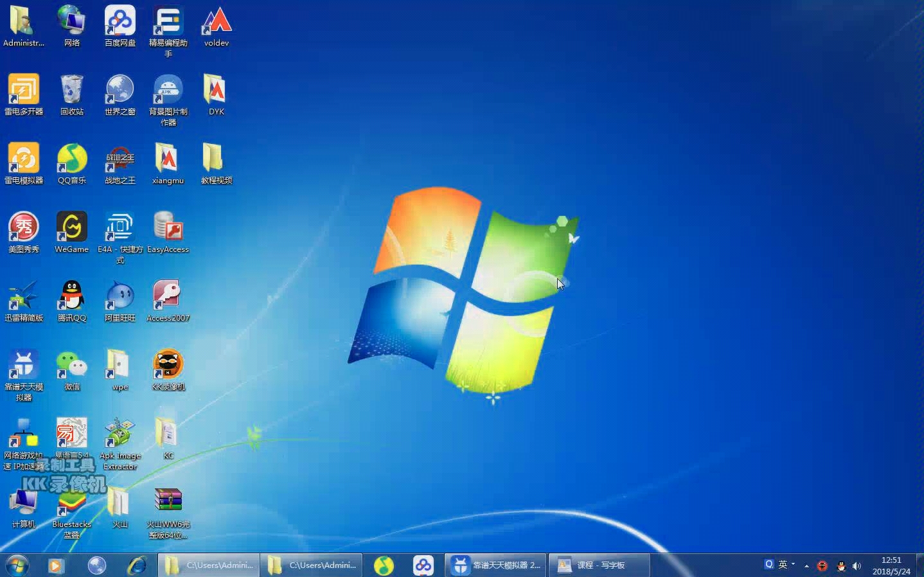Select the 世界之窗 browser desktop shortcut
This screenshot has width=924, height=577.
point(120,95)
